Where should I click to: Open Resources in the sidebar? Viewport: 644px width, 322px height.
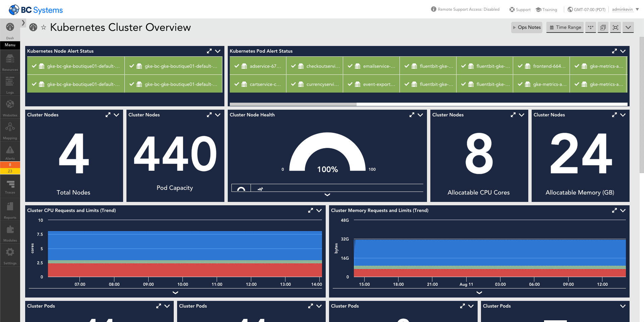pyautogui.click(x=10, y=61)
